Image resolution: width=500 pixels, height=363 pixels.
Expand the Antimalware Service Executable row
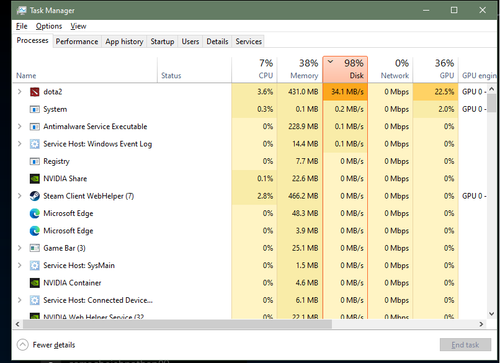coord(19,126)
